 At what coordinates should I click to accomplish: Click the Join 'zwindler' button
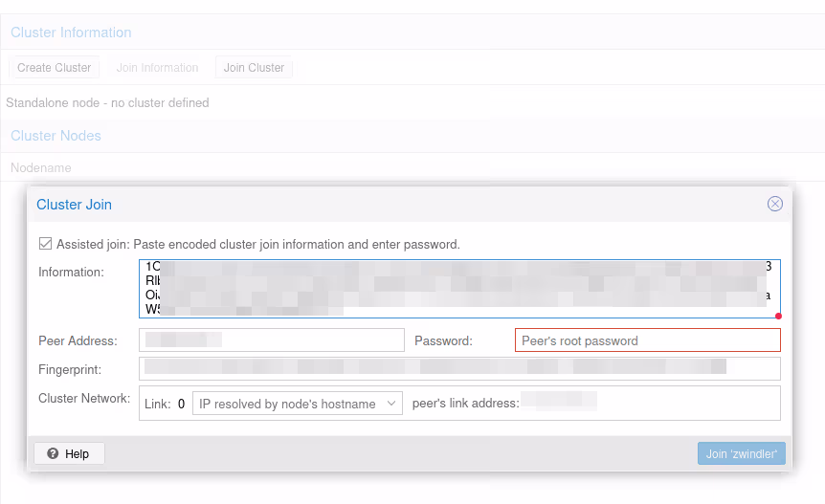[x=741, y=453]
